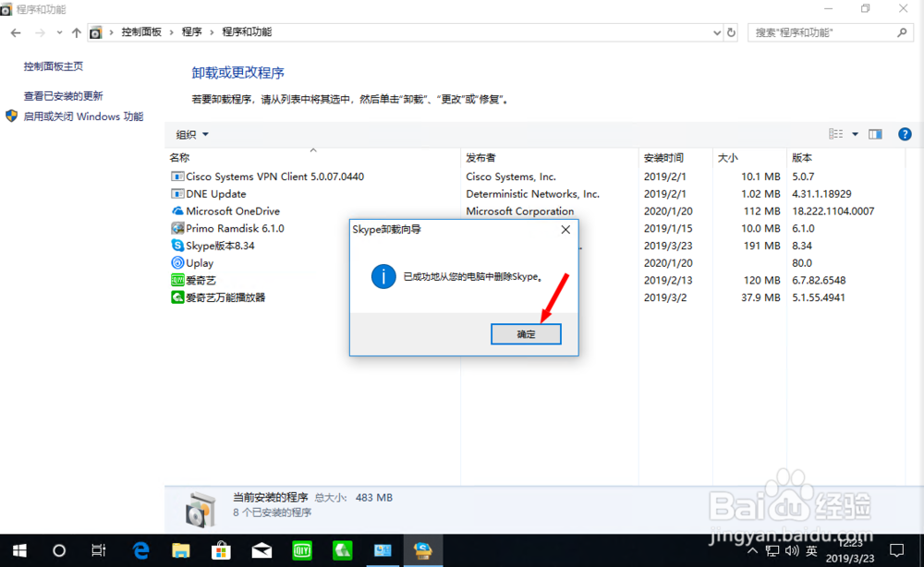This screenshot has width=924, height=567.
Task: Select Microsoft OneDrive entry
Action: (x=233, y=211)
